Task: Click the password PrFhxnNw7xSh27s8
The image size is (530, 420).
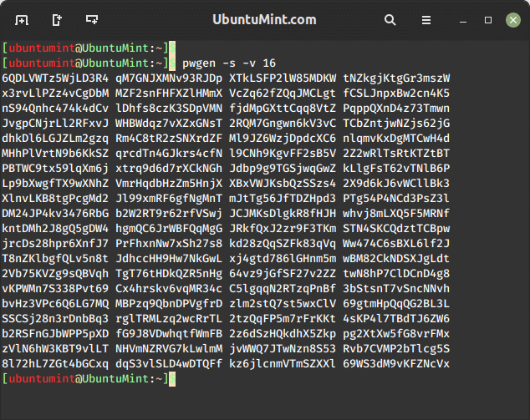Action: [x=169, y=244]
